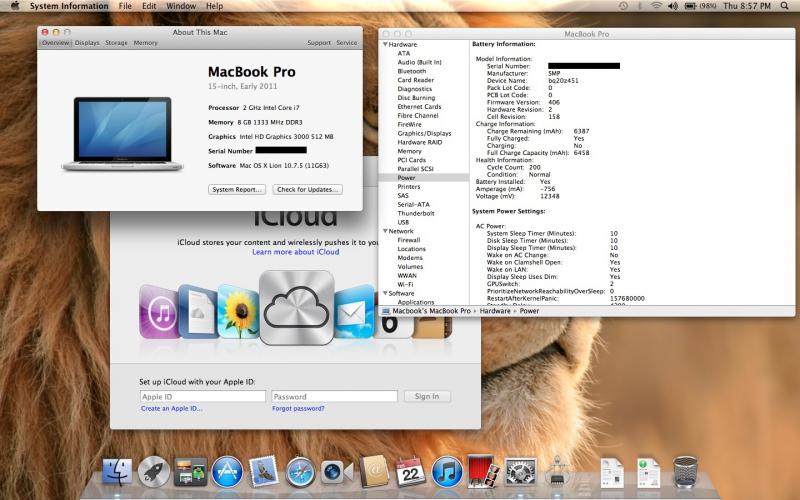This screenshot has width=800, height=500.
Task: Open the Apple menu
Action: [x=14, y=6]
